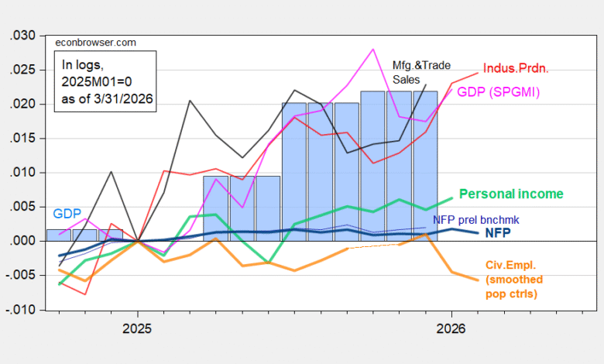Click the 2025 x-axis label
This screenshot has height=364, width=604.
point(137,328)
